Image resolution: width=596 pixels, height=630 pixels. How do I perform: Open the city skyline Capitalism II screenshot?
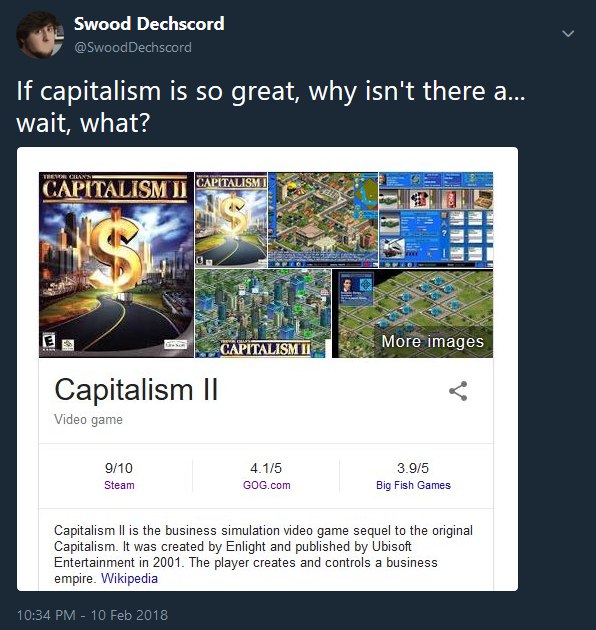coord(263,313)
